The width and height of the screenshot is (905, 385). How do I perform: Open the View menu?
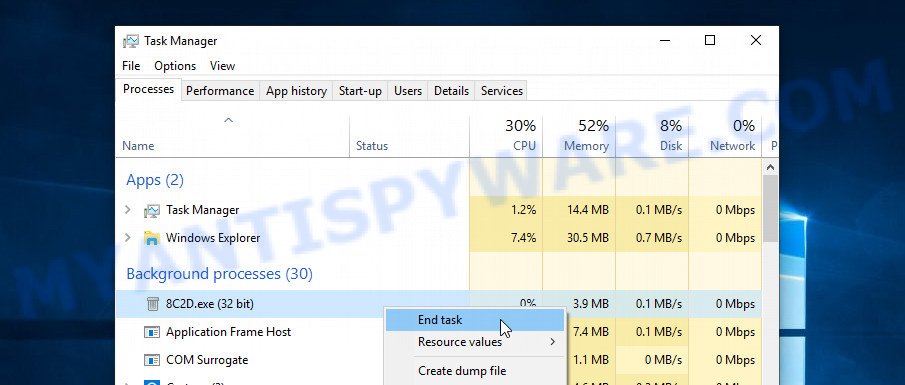point(222,66)
